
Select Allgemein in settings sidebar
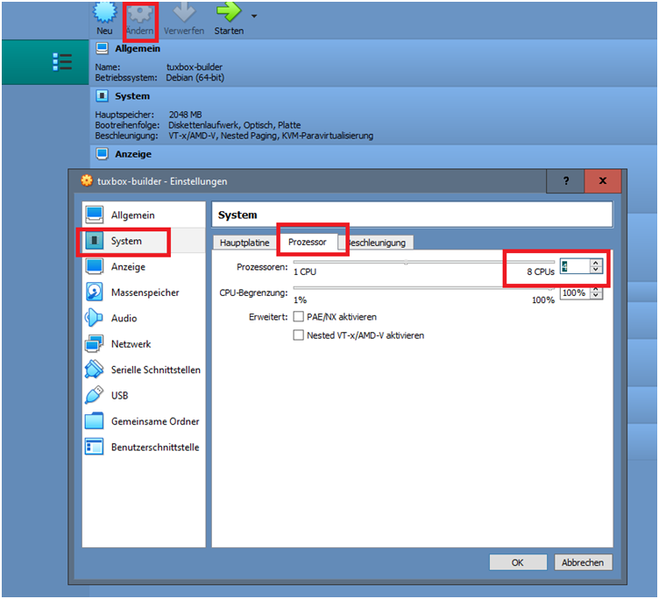pos(132,215)
